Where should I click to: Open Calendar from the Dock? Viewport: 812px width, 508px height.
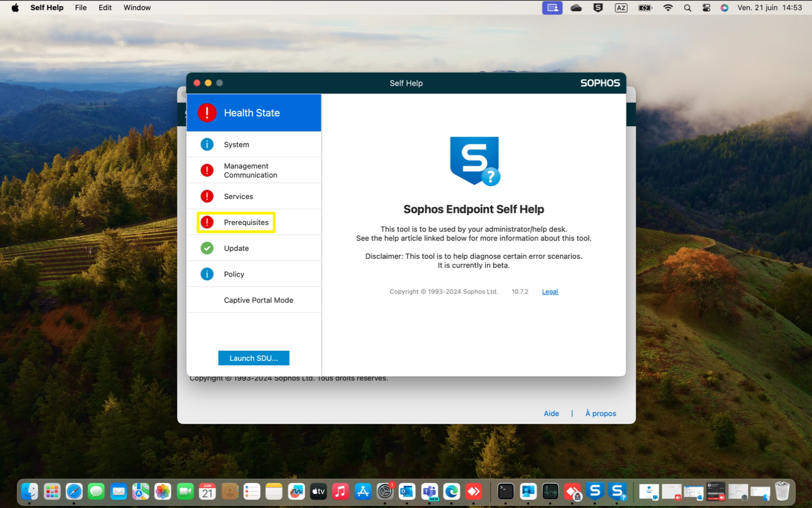tap(207, 492)
